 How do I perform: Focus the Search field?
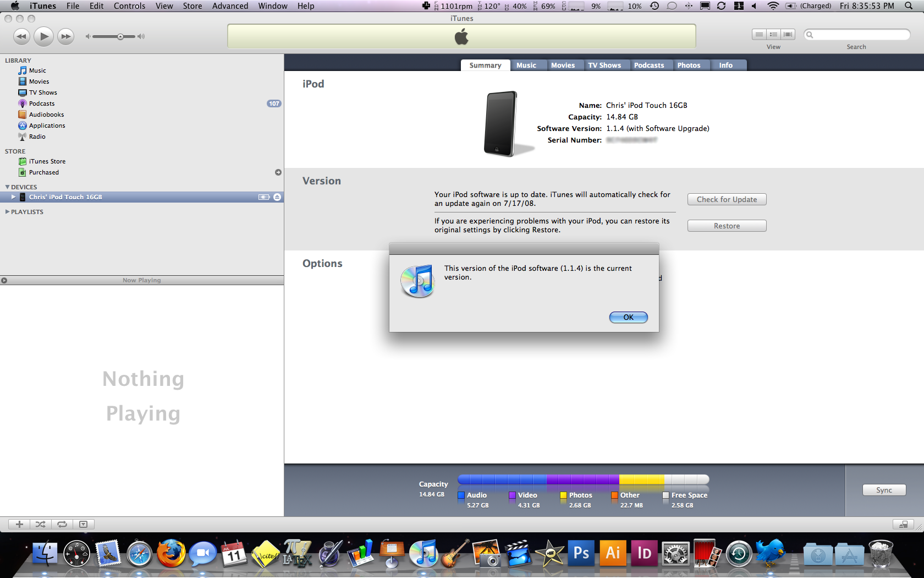[857, 35]
